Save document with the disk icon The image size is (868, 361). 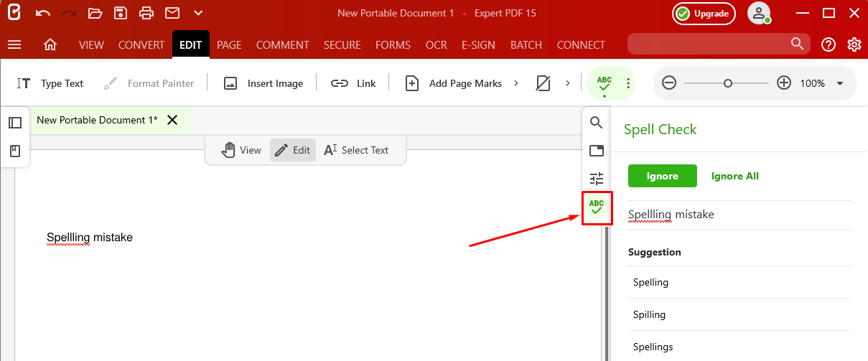click(121, 13)
